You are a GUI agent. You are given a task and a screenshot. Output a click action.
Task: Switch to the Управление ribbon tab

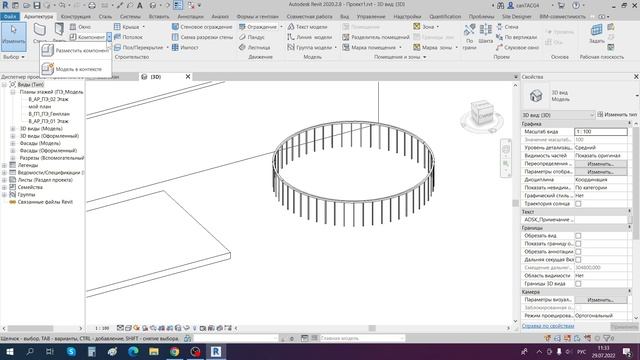point(371,16)
